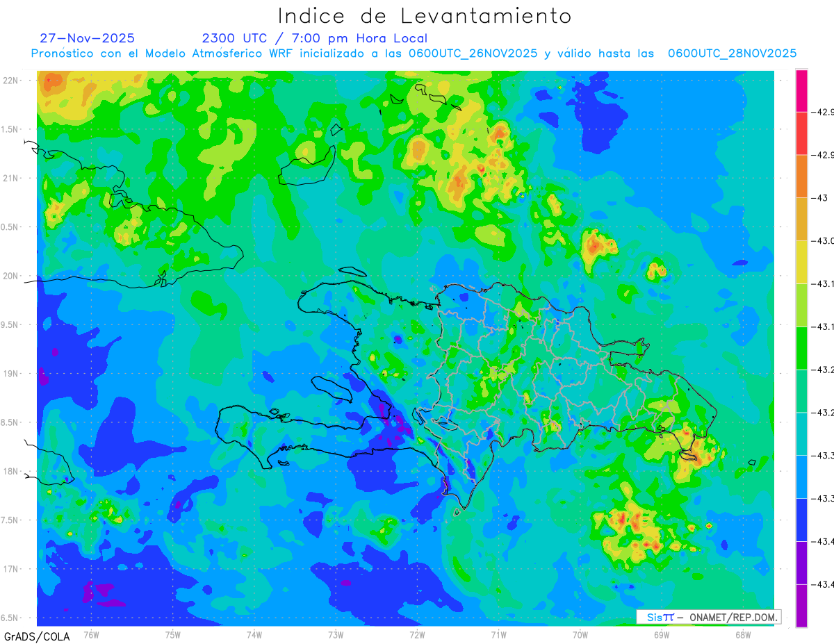Pick the gold-amber swatch in the color scale
The width and height of the screenshot is (834, 644).
pyautogui.click(x=801, y=219)
